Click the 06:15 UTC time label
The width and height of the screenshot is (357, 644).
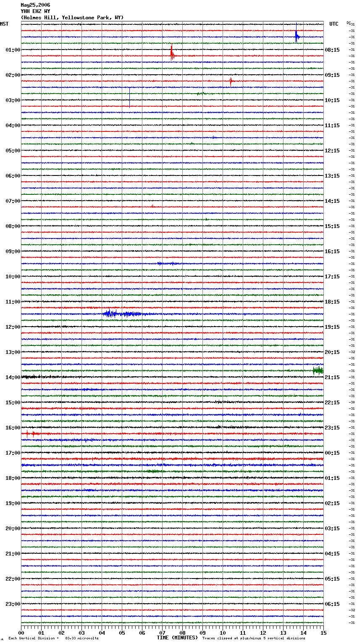click(332, 604)
